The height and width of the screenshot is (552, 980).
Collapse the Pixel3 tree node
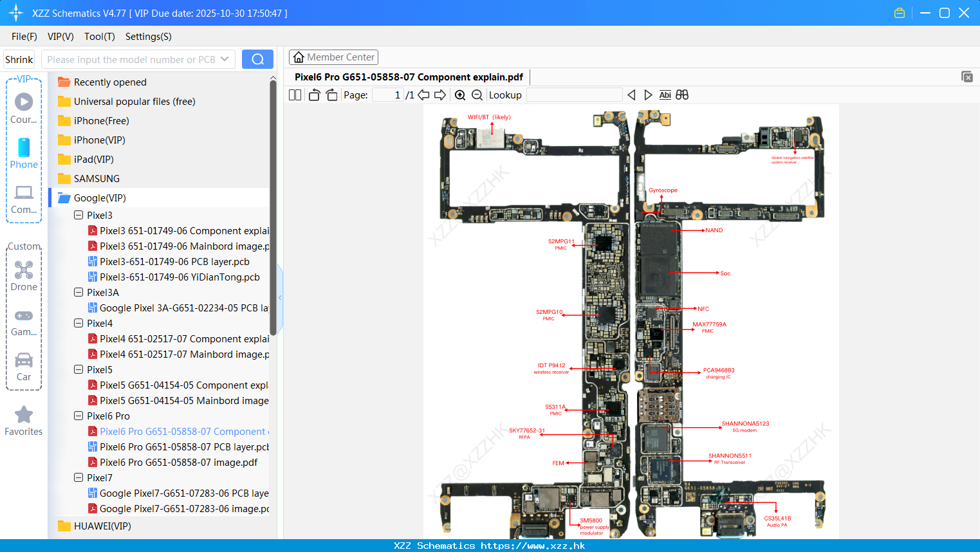tap(79, 215)
